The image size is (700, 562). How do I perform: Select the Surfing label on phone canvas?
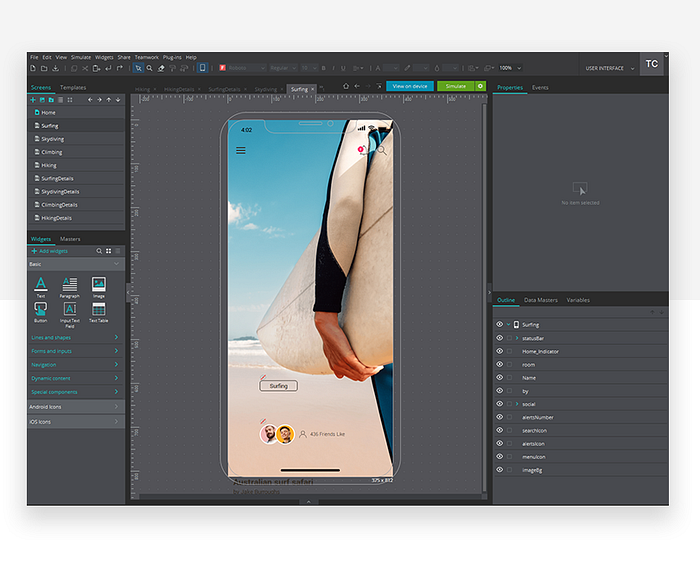(x=279, y=386)
